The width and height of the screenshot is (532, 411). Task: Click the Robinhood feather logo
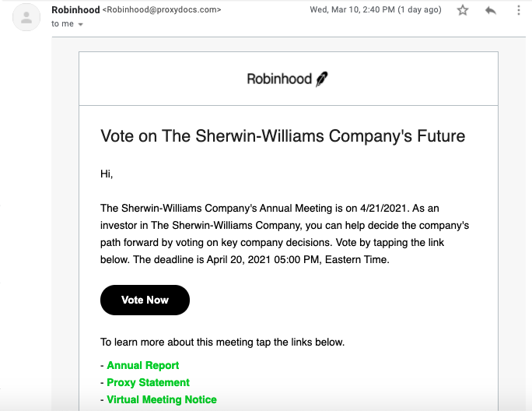[322, 79]
